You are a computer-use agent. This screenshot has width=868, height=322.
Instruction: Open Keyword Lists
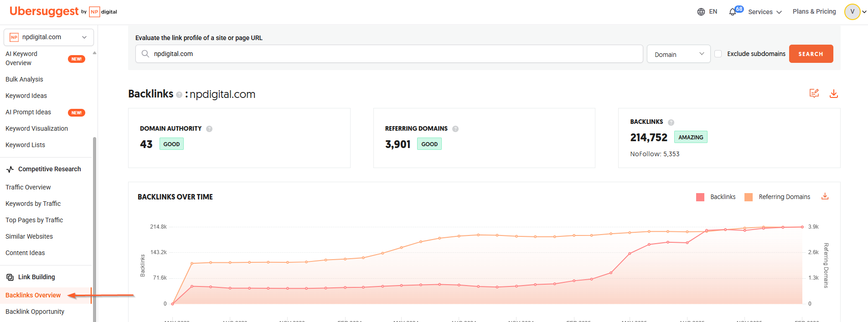pyautogui.click(x=25, y=145)
